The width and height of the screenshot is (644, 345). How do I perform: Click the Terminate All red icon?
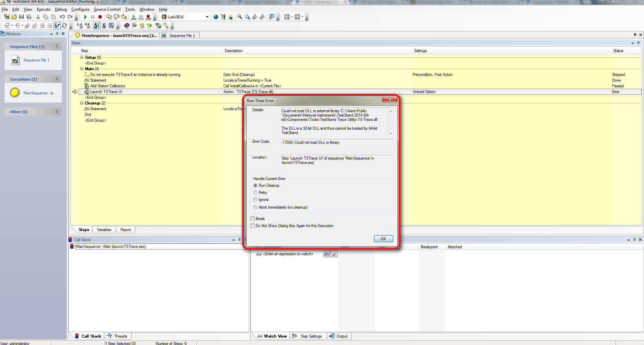(x=148, y=17)
